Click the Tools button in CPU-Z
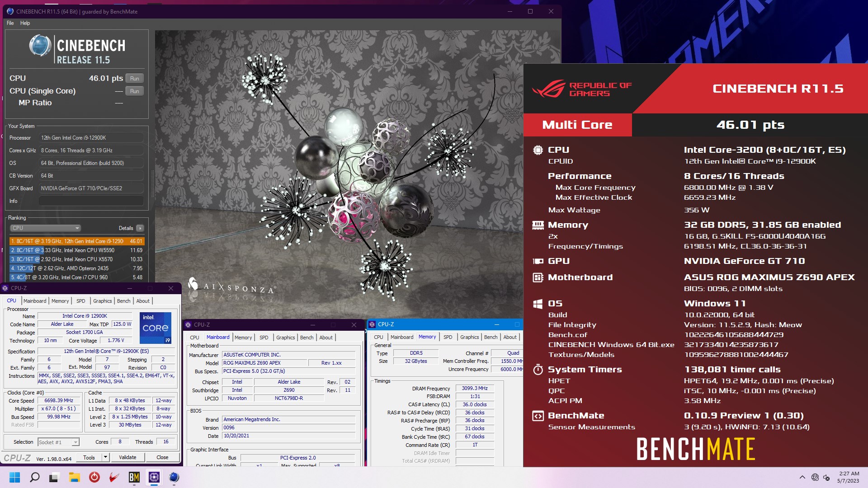The width and height of the screenshot is (868, 488). click(89, 457)
